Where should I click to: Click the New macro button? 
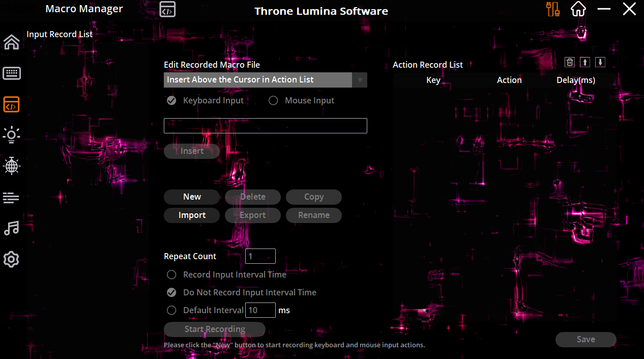pyautogui.click(x=192, y=197)
